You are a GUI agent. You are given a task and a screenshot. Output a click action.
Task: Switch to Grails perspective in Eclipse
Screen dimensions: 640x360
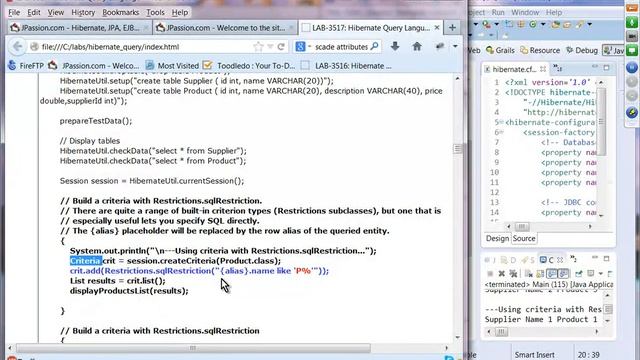500,50
